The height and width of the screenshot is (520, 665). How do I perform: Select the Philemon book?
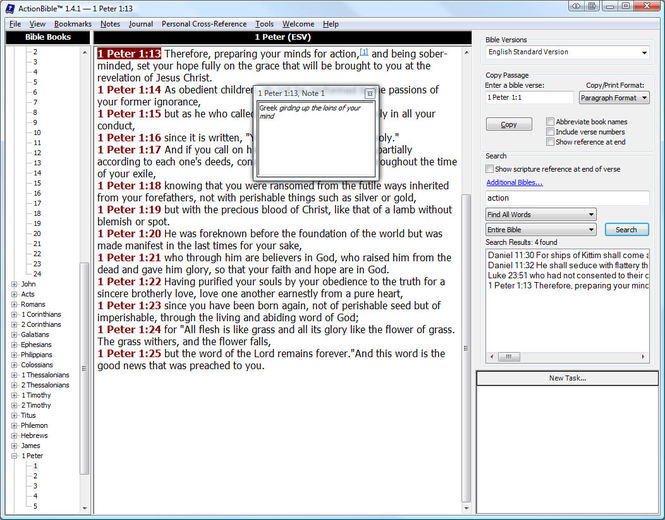click(34, 425)
